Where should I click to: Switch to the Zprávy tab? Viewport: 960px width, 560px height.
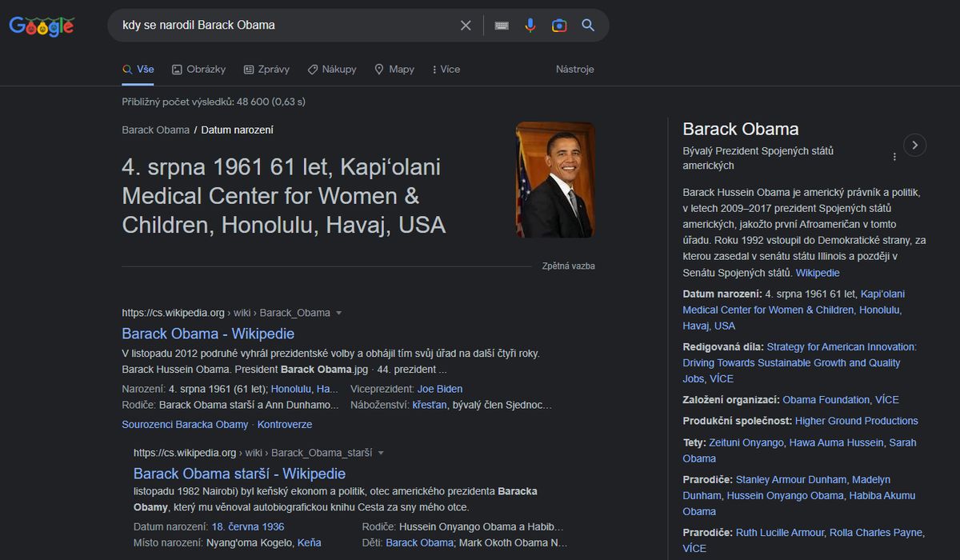click(266, 70)
